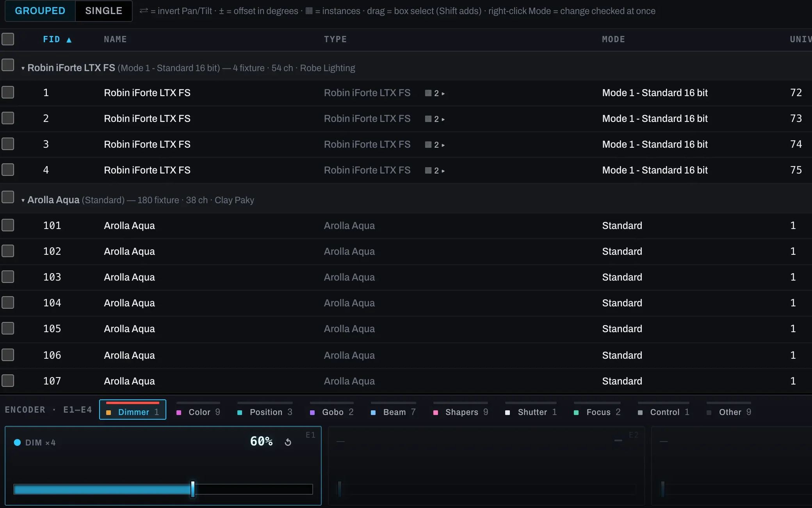Image resolution: width=812 pixels, height=508 pixels.
Task: Select the Shutter encoder tab
Action: [531, 410]
